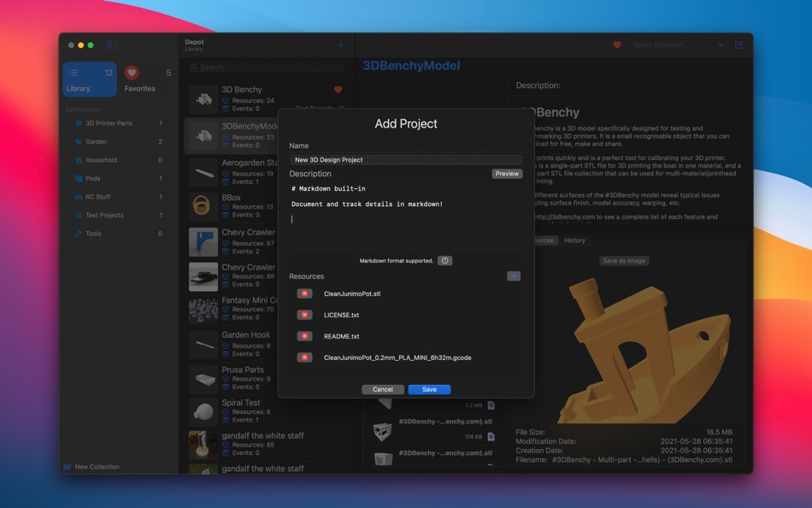Screen dimensions: 812x508
Task: Remove CleanJunimoPot.stl resource with red X
Action: click(304, 293)
